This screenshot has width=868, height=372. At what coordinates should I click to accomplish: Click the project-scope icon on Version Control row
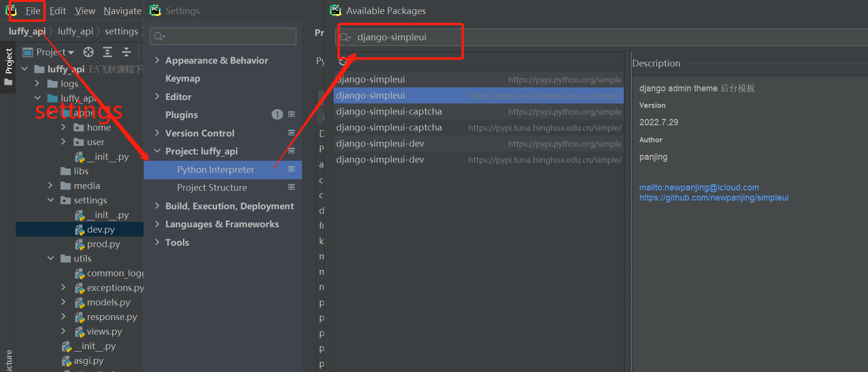coord(292,133)
